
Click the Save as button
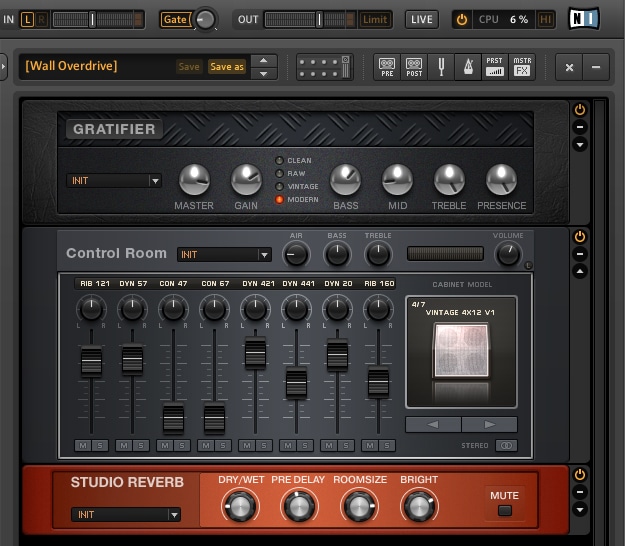(226, 67)
